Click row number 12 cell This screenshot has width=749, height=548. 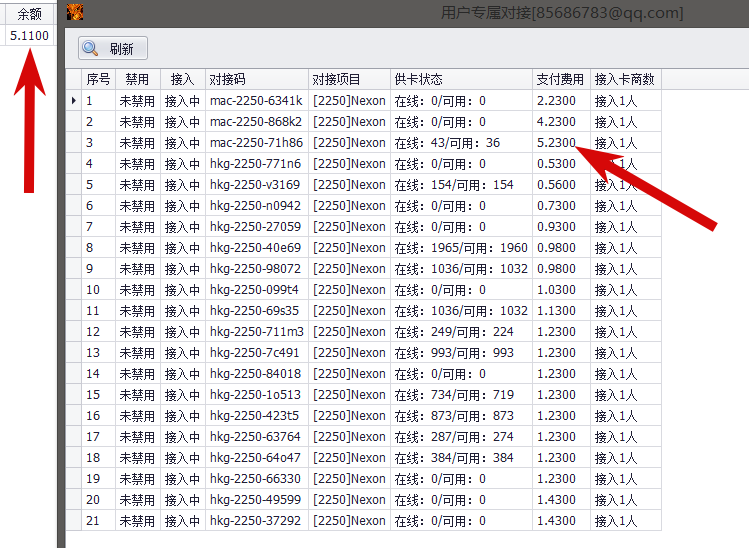tap(98, 332)
